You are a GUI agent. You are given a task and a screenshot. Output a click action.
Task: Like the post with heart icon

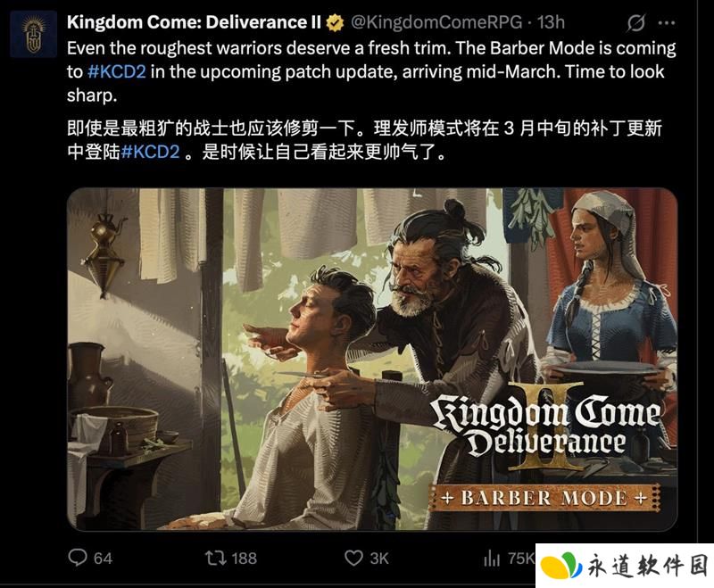click(x=353, y=558)
